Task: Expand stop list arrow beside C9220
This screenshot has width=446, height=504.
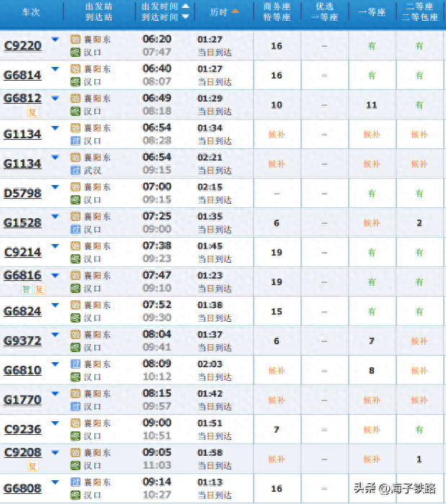Action: click(55, 40)
